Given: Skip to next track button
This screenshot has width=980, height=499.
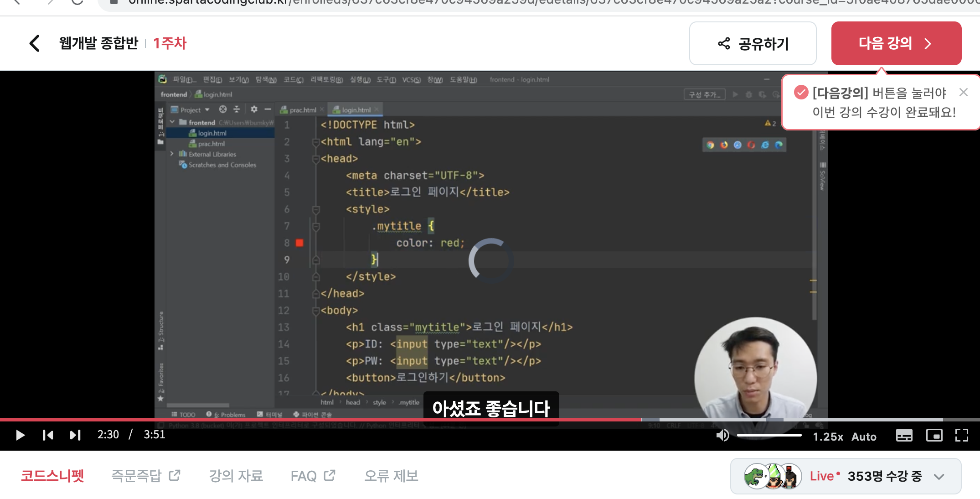Looking at the screenshot, I should click(x=75, y=435).
